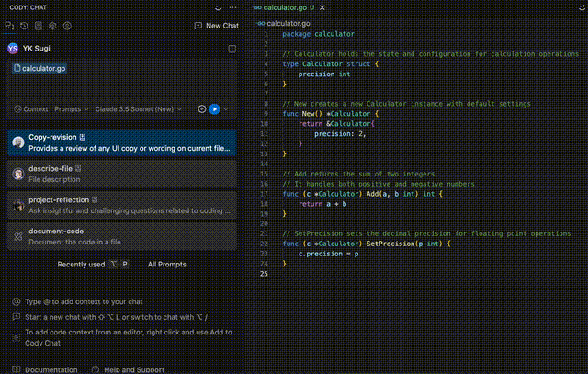
Task: Click 'precision: 2,' on line 11
Action: pyautogui.click(x=340, y=133)
